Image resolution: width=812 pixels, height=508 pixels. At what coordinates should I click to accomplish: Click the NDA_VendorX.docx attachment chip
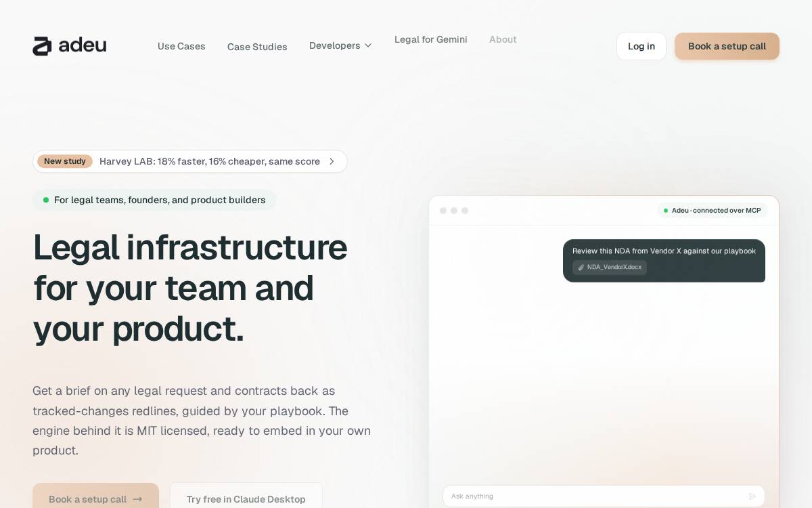coord(610,267)
